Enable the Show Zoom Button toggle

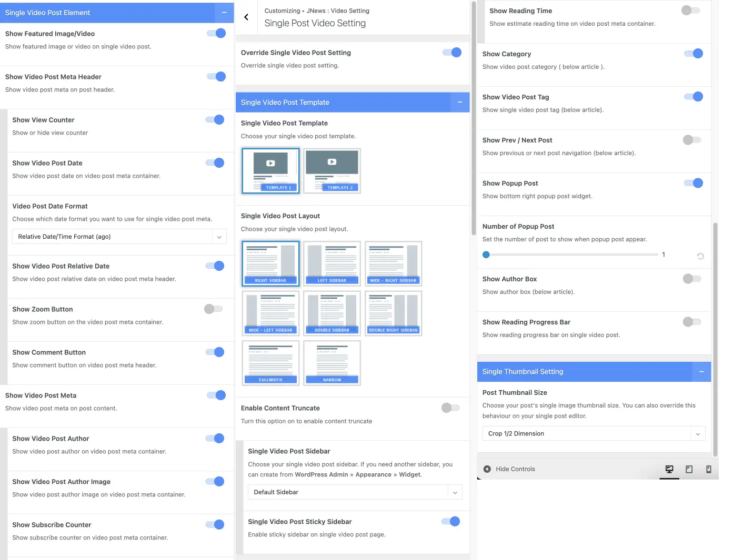click(x=214, y=309)
